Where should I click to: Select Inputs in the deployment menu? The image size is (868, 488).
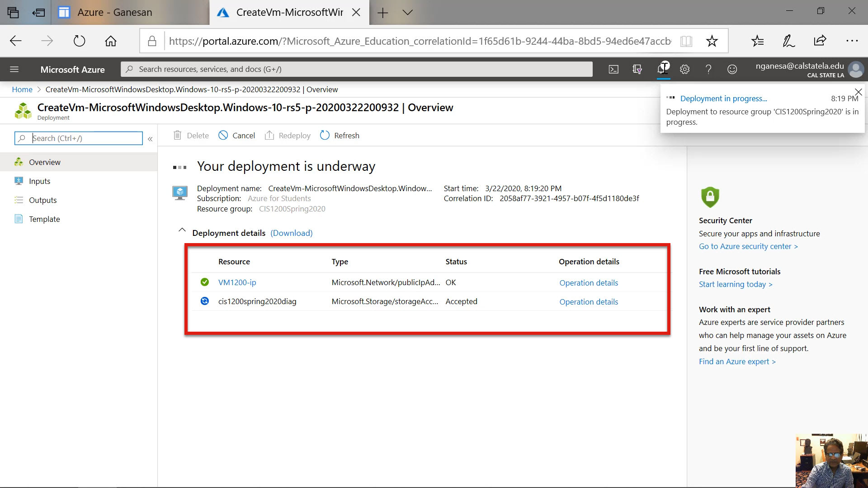(x=39, y=181)
